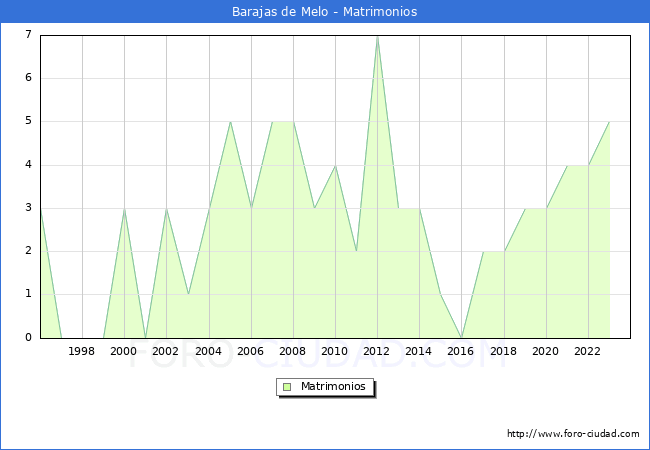Click the green Matrimonios legend swatch
Image resolution: width=650 pixels, height=450 pixels.
pyautogui.click(x=287, y=386)
